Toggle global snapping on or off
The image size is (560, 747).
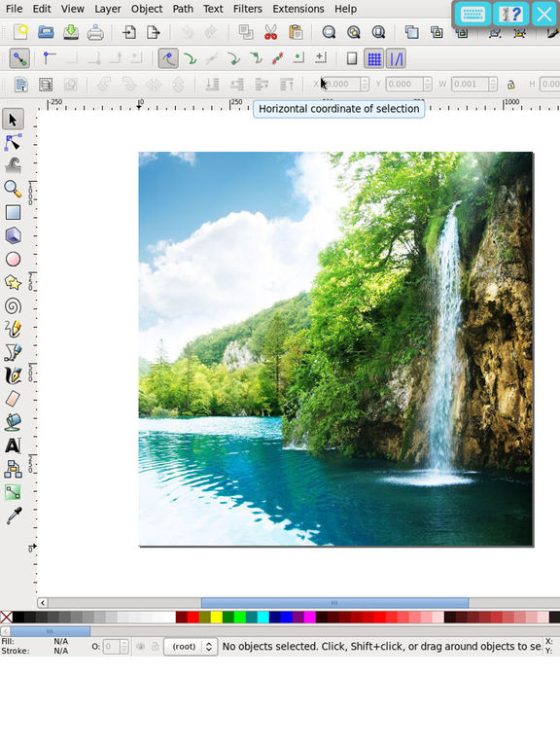19,58
